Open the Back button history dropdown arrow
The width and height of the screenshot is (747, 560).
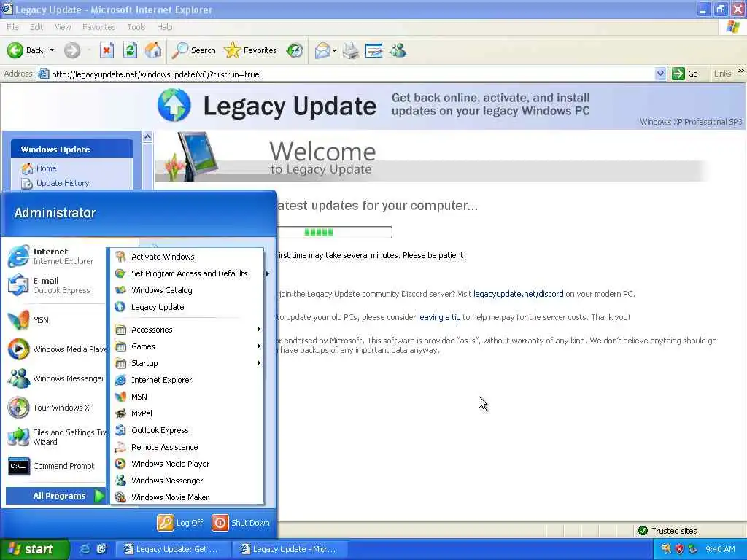[x=52, y=50]
